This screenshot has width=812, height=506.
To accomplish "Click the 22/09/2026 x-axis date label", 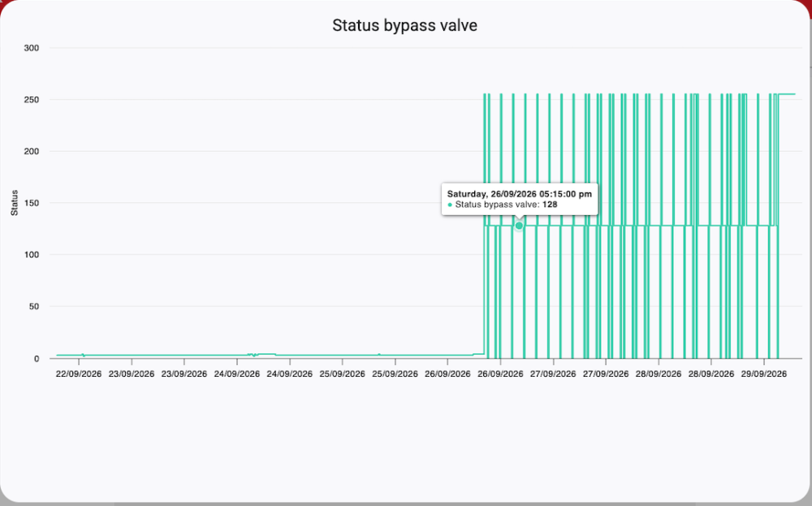I will (x=79, y=374).
